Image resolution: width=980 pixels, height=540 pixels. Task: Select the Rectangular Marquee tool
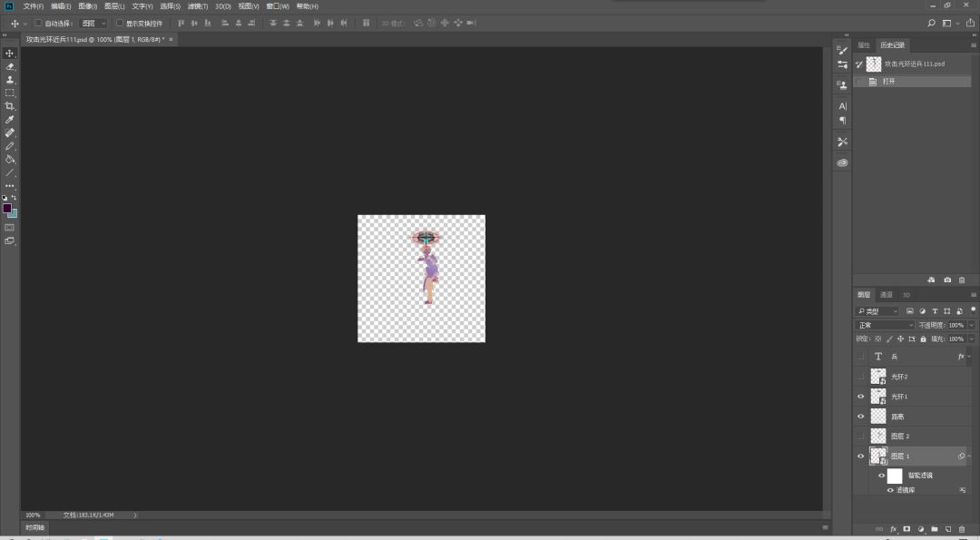click(x=9, y=93)
